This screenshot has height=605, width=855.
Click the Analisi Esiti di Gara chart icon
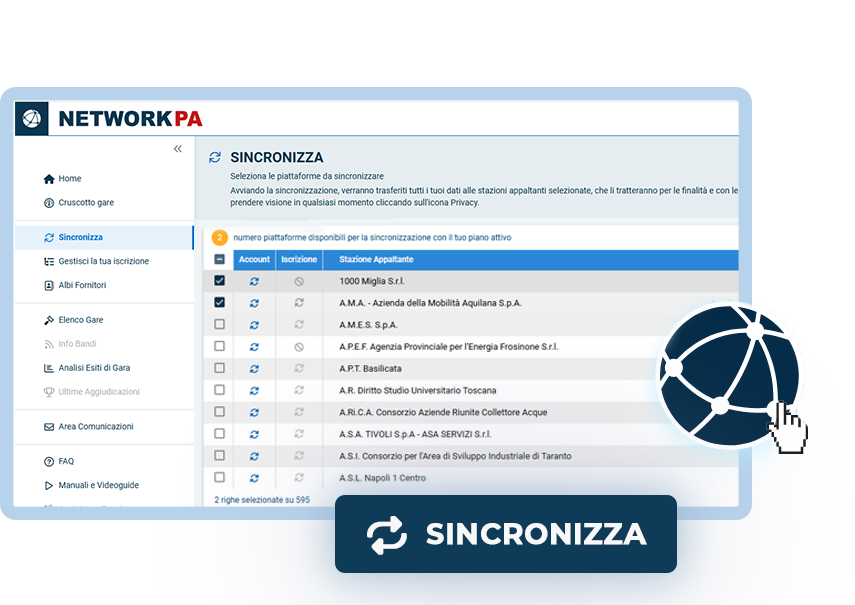pos(49,368)
